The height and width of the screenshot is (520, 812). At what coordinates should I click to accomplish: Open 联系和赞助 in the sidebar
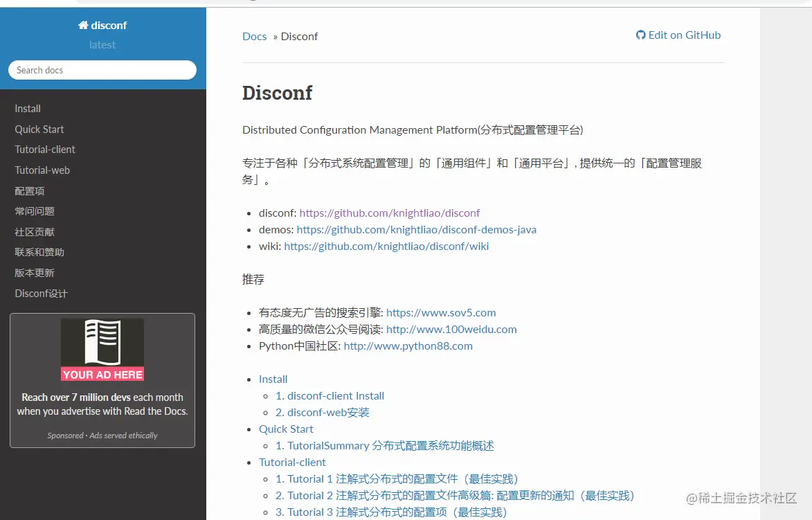point(39,252)
